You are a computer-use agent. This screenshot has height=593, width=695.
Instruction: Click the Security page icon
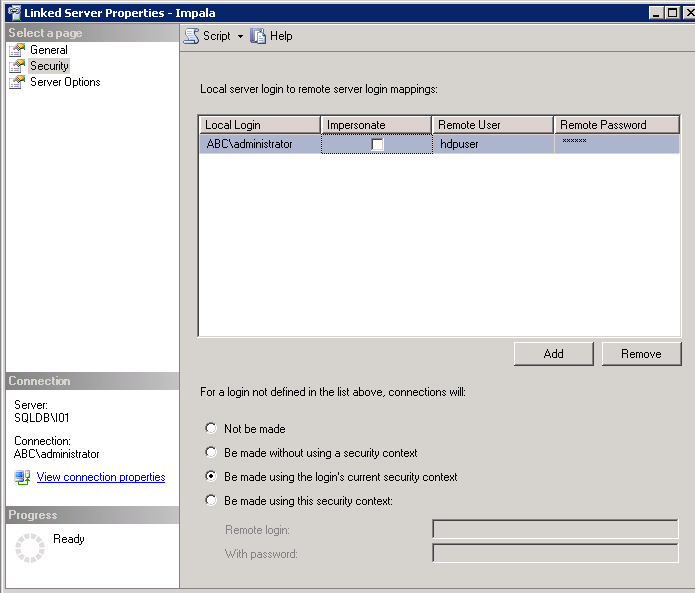pos(17,66)
